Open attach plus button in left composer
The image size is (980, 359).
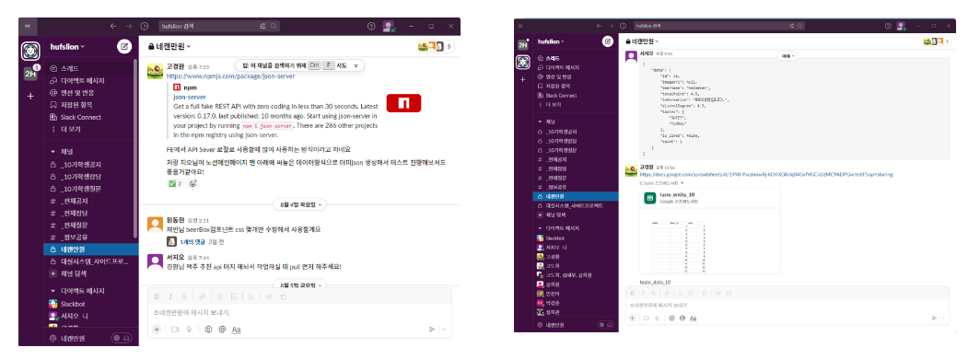pyautogui.click(x=157, y=329)
